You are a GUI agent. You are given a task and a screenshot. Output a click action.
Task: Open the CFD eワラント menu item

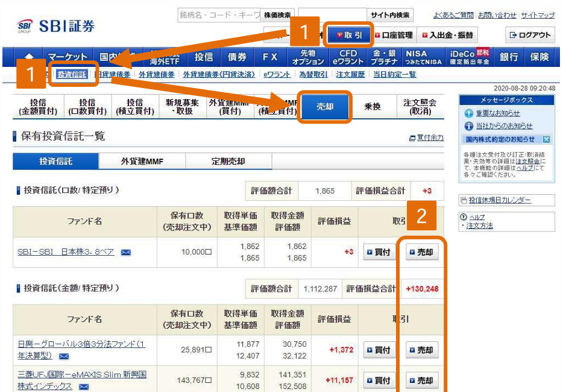point(348,57)
